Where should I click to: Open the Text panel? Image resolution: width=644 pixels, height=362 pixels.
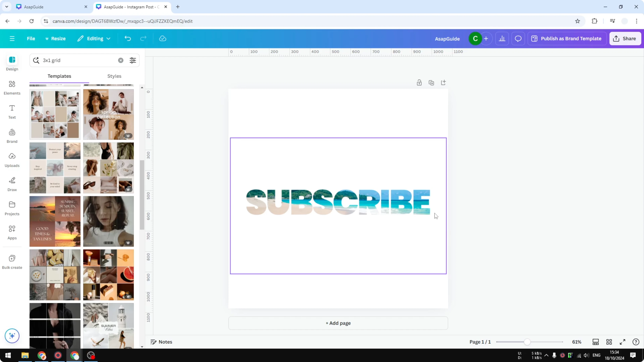[12, 111]
